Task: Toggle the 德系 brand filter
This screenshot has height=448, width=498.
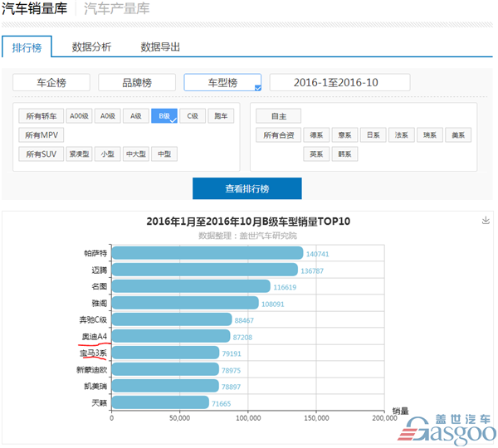Action: tap(316, 135)
